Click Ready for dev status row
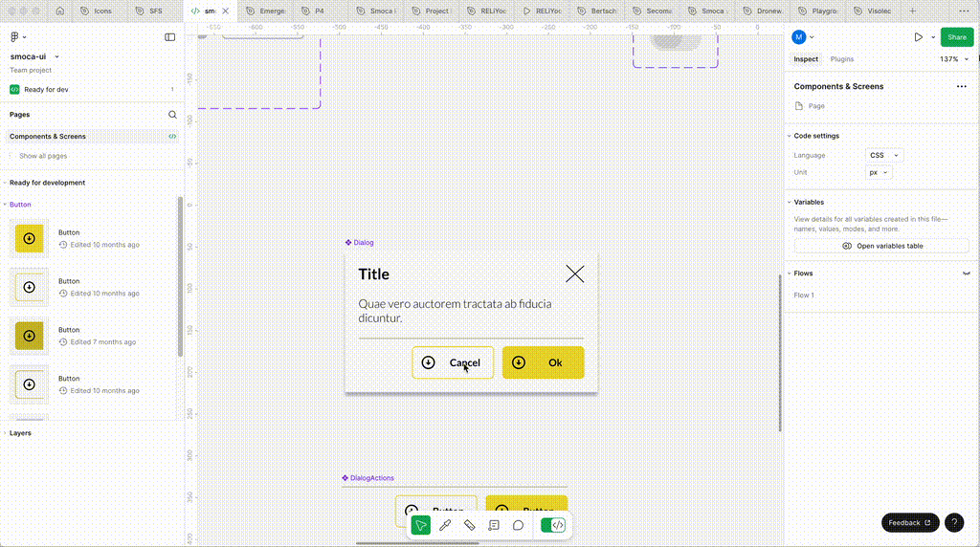Viewport: 980px width, 547px height. coord(92,89)
